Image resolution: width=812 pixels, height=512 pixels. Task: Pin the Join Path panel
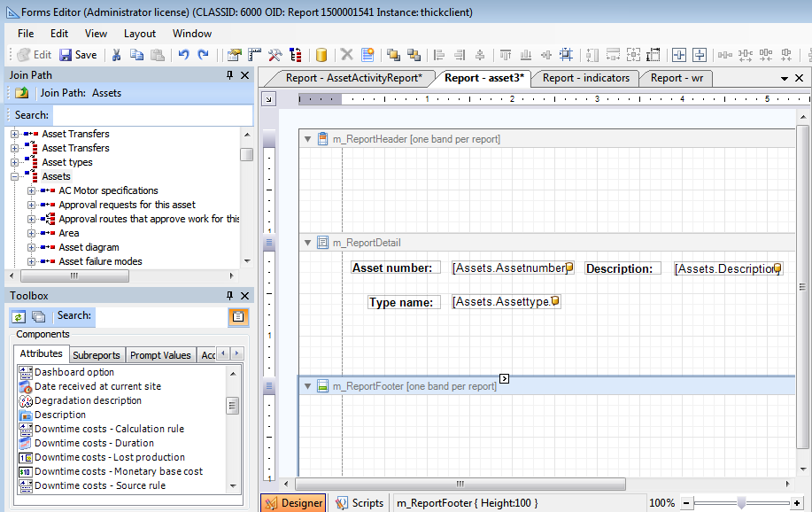[x=230, y=75]
